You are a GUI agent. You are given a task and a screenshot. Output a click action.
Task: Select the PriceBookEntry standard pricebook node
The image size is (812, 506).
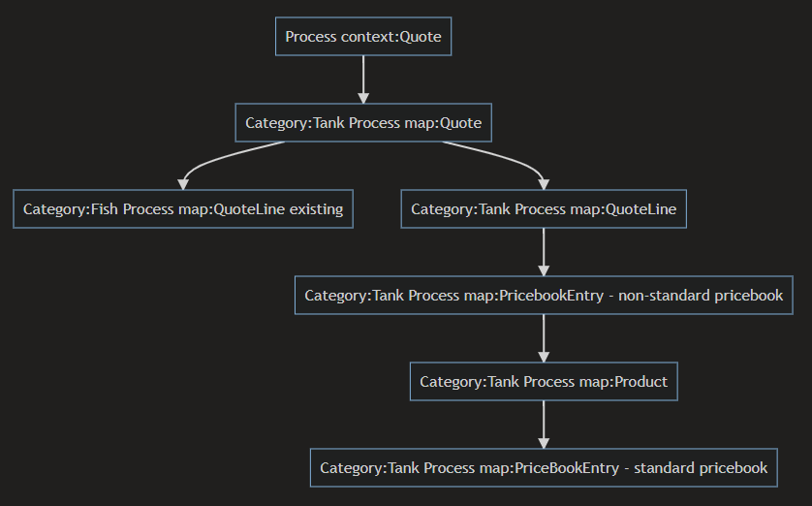pos(544,467)
